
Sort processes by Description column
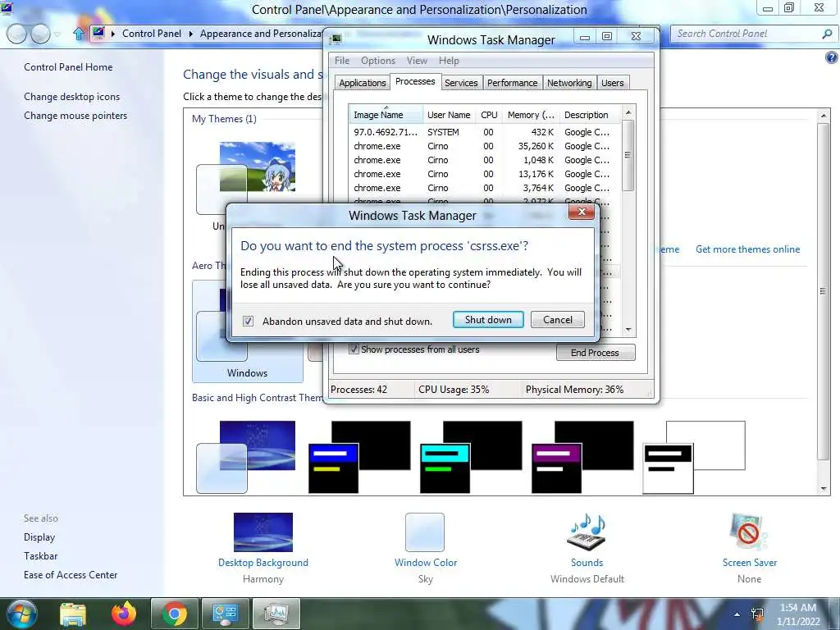[591, 115]
